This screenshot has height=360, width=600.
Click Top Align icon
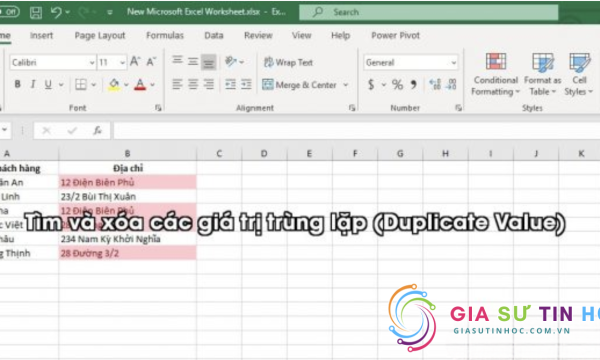coord(177,60)
